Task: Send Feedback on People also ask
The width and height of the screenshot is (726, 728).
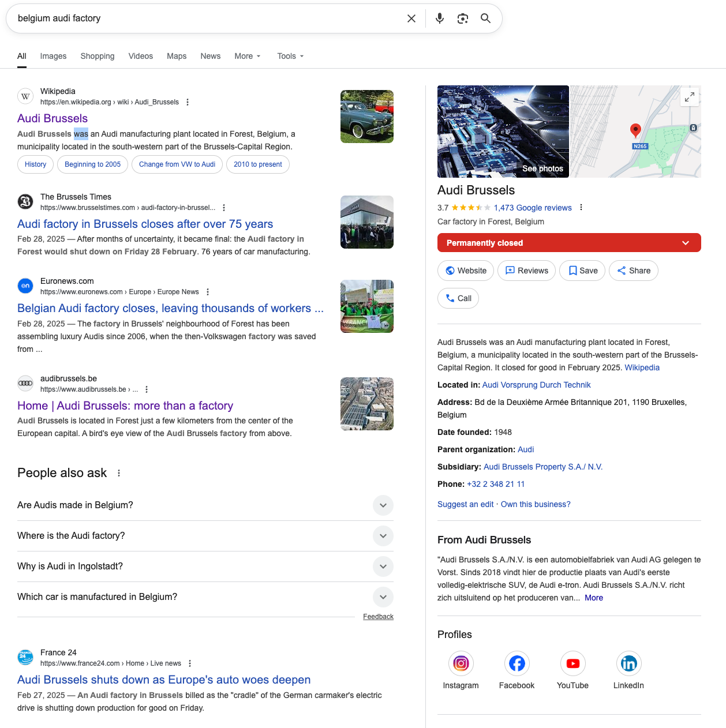Action: point(378,617)
